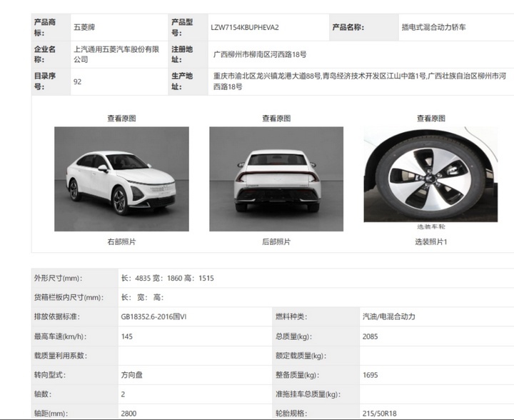Click label 外形尺寸(mm):
Screen dimensions: 514x420
pos(59,278)
